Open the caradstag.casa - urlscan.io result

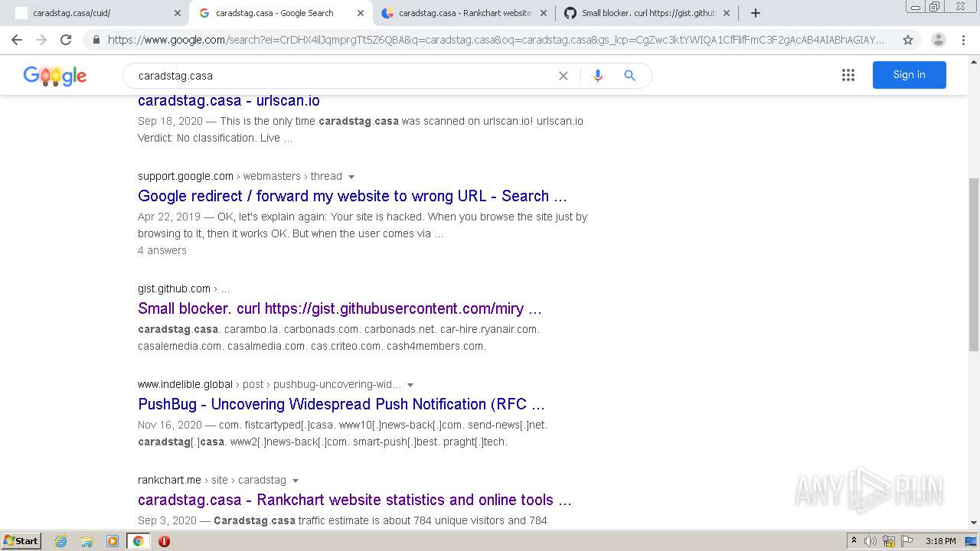click(x=229, y=100)
